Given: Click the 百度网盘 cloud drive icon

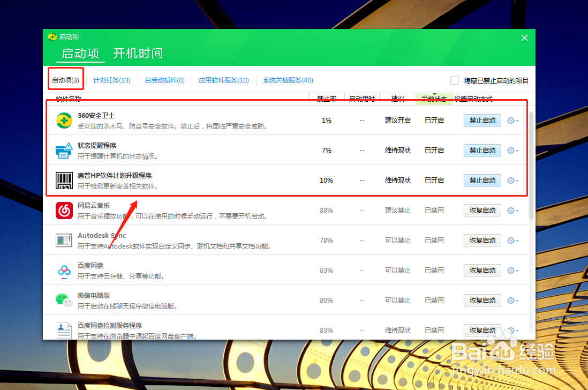Looking at the screenshot, I should coord(64,270).
